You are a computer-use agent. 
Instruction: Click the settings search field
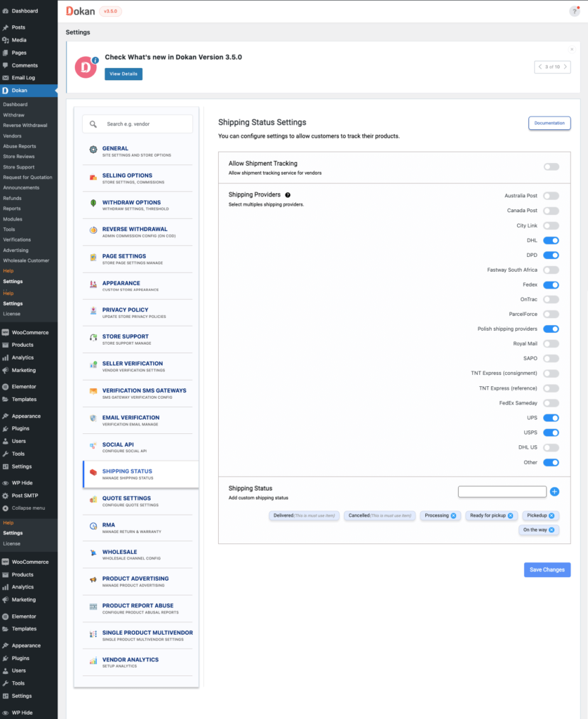click(138, 124)
